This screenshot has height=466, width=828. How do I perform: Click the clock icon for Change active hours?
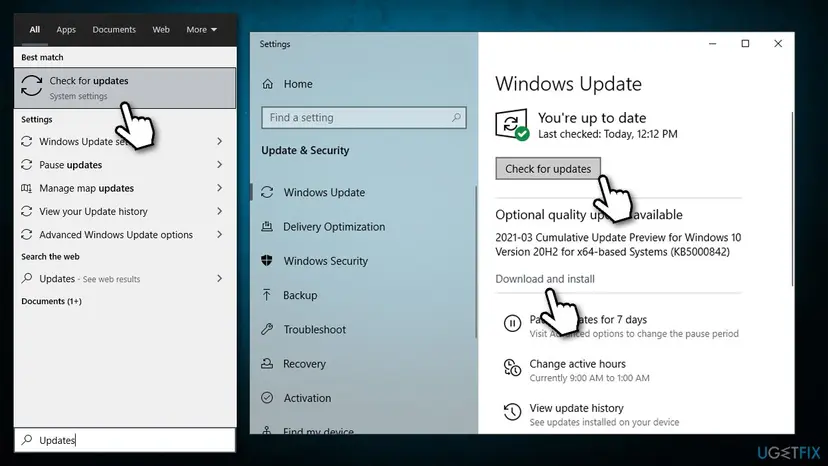(x=512, y=367)
